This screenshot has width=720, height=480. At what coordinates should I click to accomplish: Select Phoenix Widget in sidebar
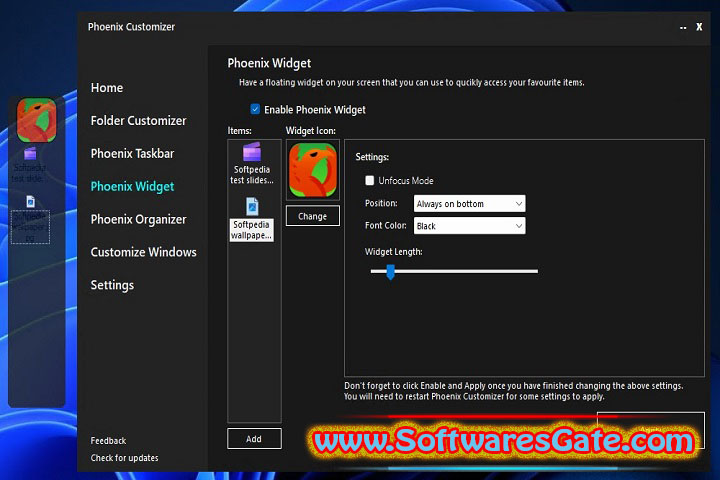point(132,186)
